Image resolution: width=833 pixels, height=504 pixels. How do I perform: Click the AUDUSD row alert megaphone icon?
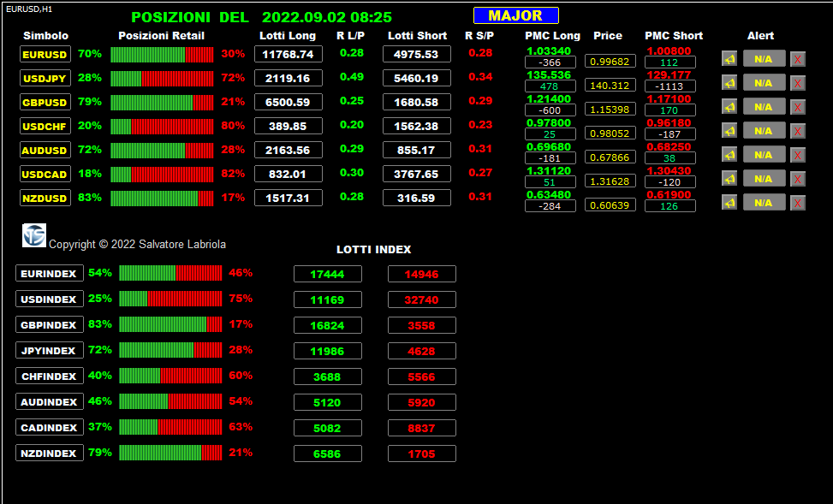click(x=729, y=155)
